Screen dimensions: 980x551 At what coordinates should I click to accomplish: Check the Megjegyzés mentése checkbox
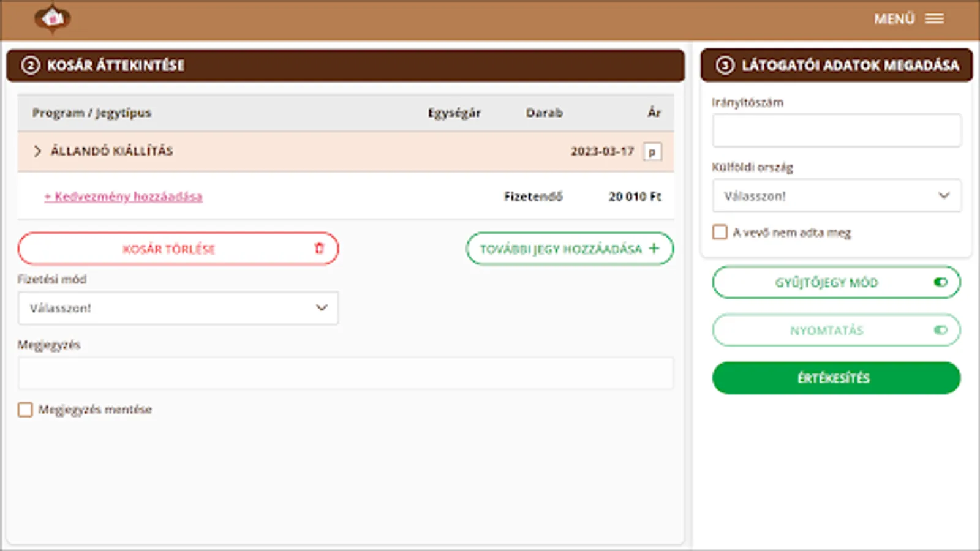pyautogui.click(x=25, y=410)
